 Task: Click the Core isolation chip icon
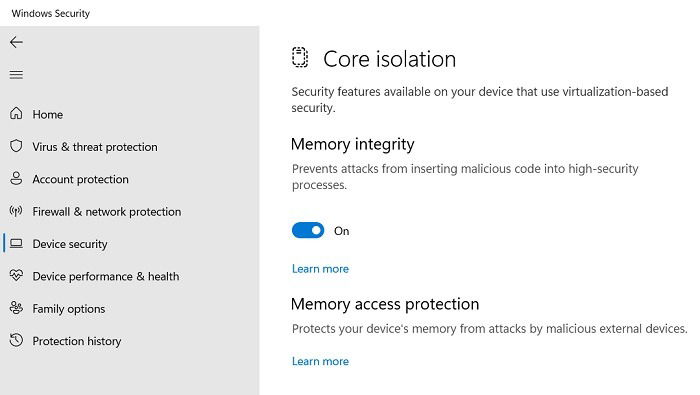[x=300, y=58]
